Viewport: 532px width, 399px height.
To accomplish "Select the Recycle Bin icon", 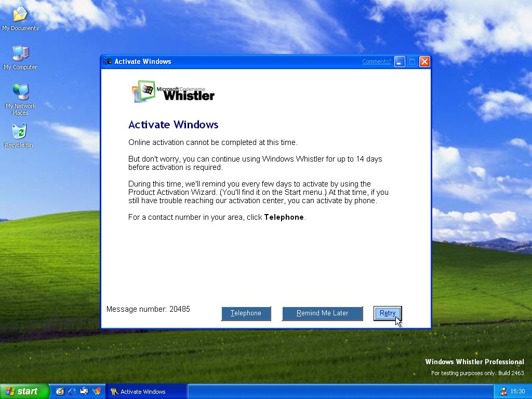I will (19, 131).
